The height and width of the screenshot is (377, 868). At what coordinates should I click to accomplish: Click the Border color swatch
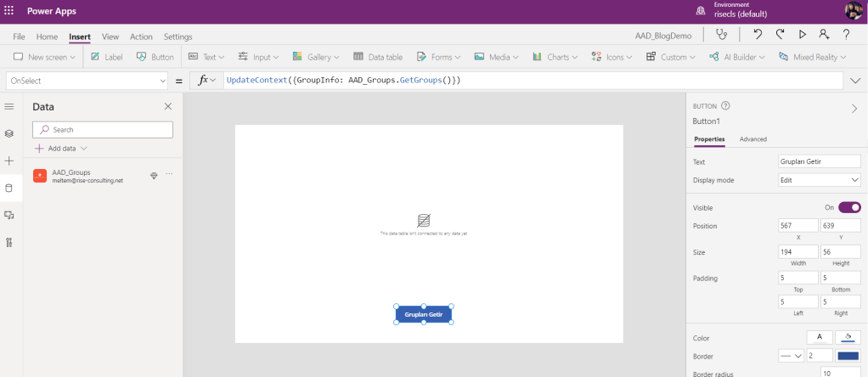pyautogui.click(x=848, y=356)
